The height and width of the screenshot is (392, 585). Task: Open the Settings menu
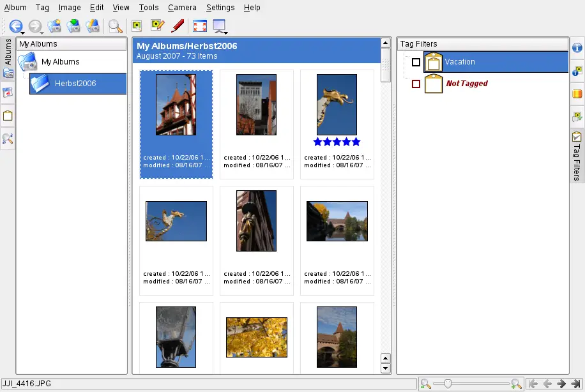click(x=220, y=8)
